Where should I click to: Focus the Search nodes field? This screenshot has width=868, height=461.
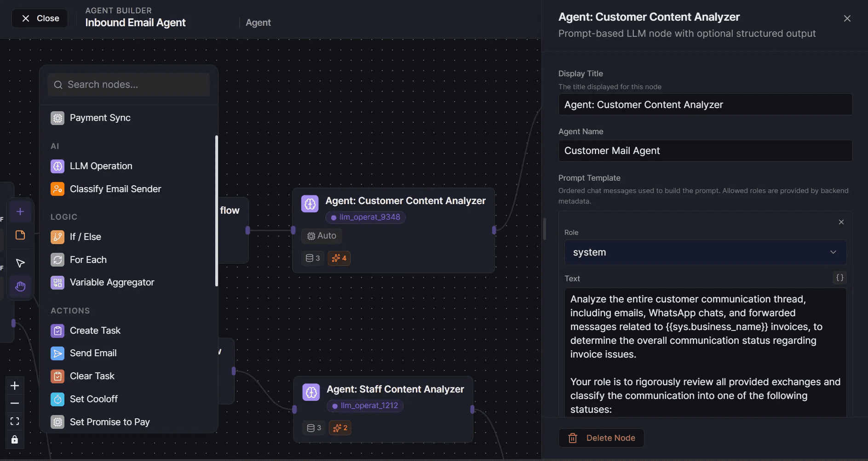pos(129,85)
